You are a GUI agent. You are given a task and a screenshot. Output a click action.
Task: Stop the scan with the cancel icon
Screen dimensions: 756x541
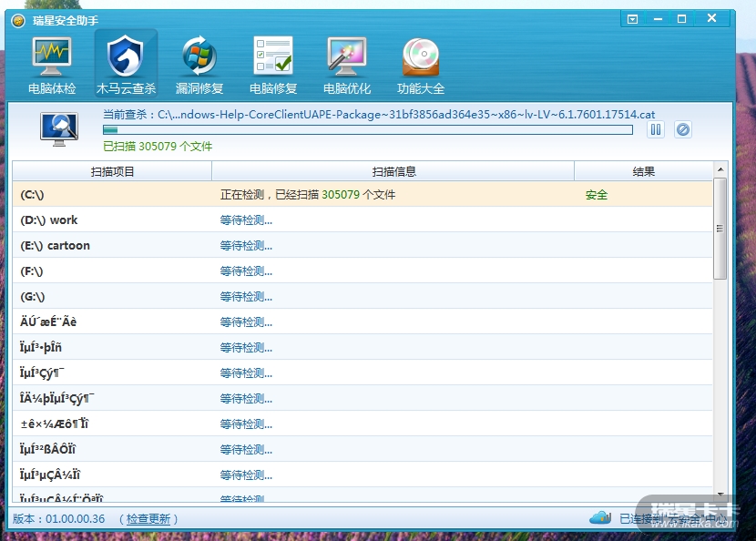[682, 130]
